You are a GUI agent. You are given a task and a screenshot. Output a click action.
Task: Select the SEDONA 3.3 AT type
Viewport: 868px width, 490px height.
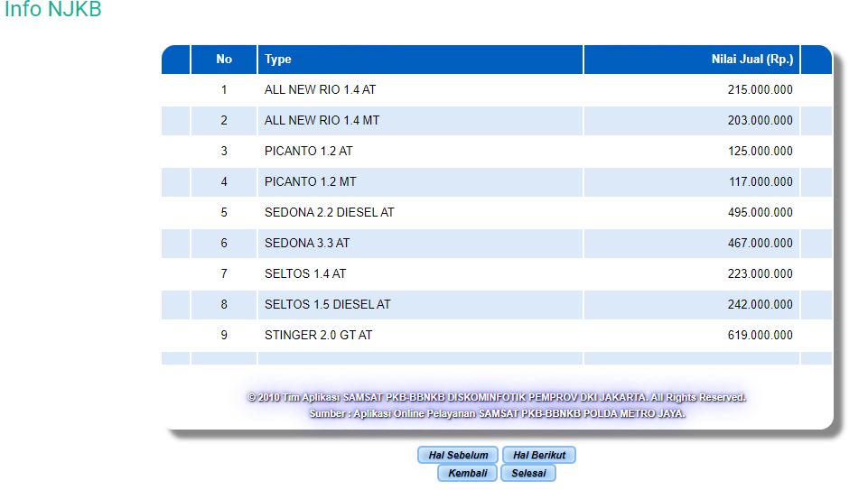(307, 244)
